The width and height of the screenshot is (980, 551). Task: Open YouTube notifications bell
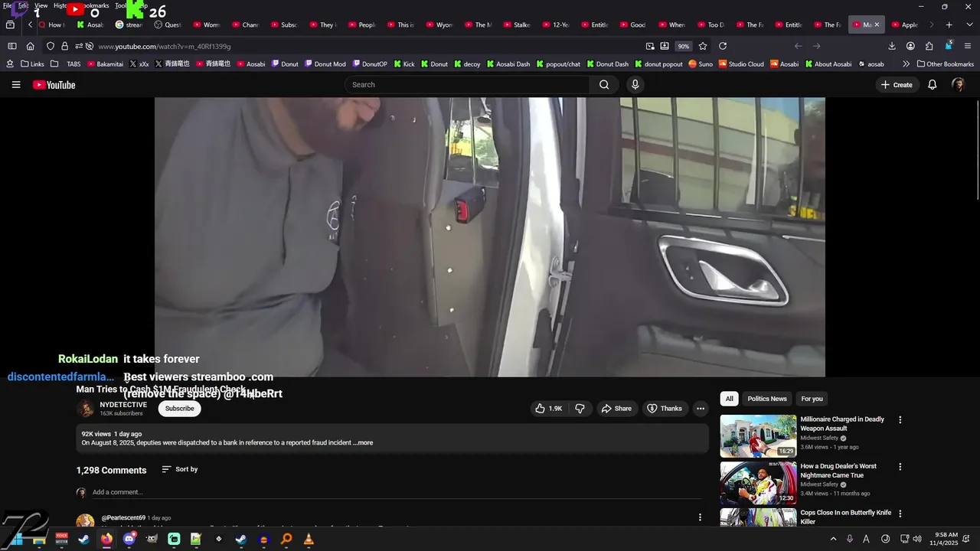(932, 85)
